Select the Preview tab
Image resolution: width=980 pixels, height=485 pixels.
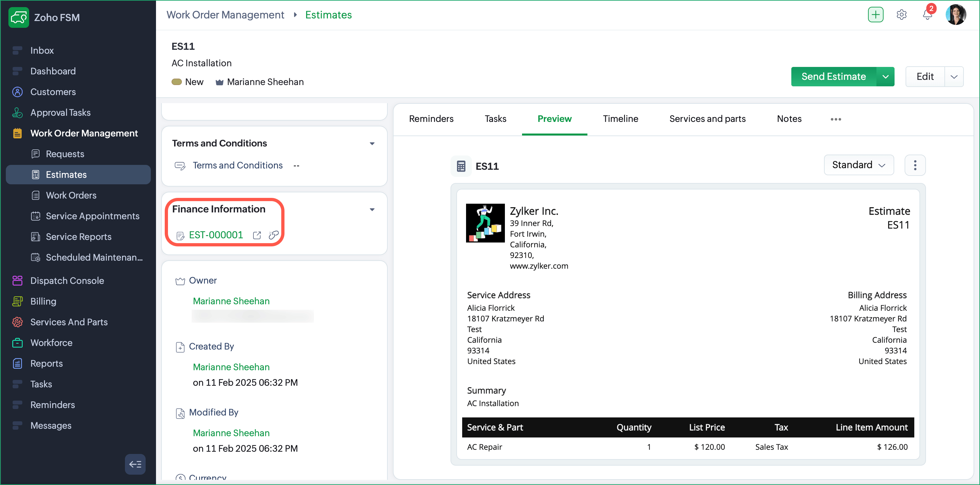pos(554,119)
